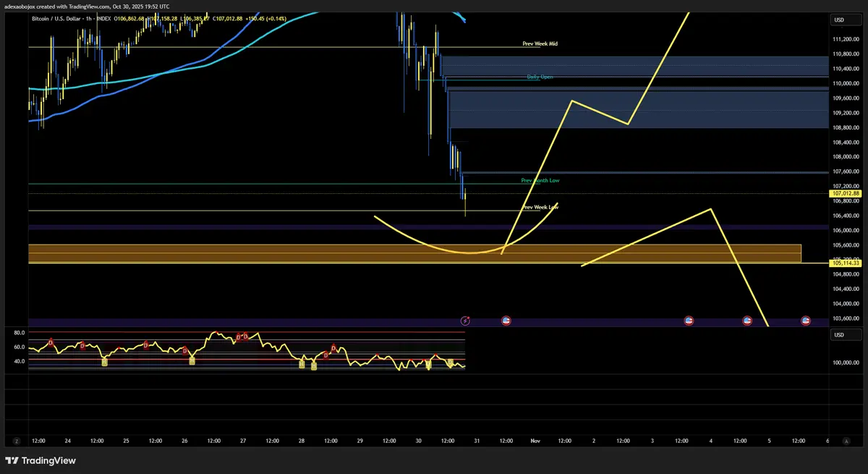Click the adexaobojox created with TradingView.com caption

tap(87, 6)
